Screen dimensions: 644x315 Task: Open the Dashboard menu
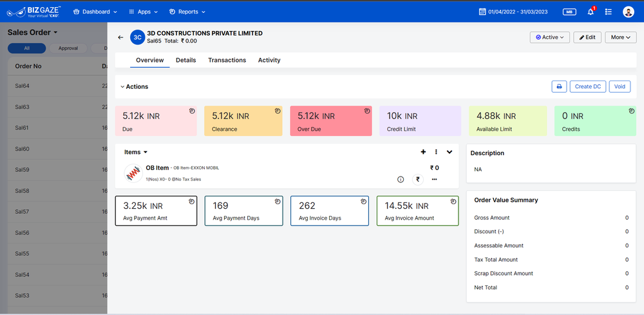tap(95, 12)
